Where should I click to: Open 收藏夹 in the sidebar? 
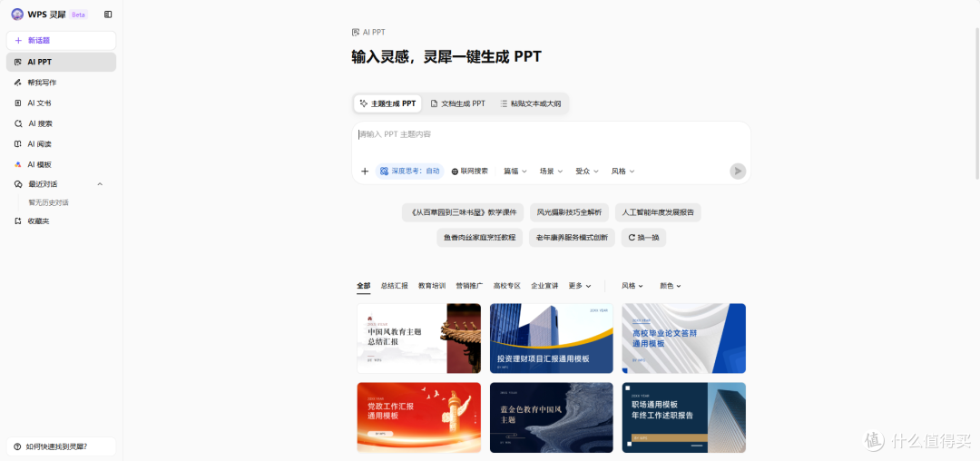(x=62, y=221)
